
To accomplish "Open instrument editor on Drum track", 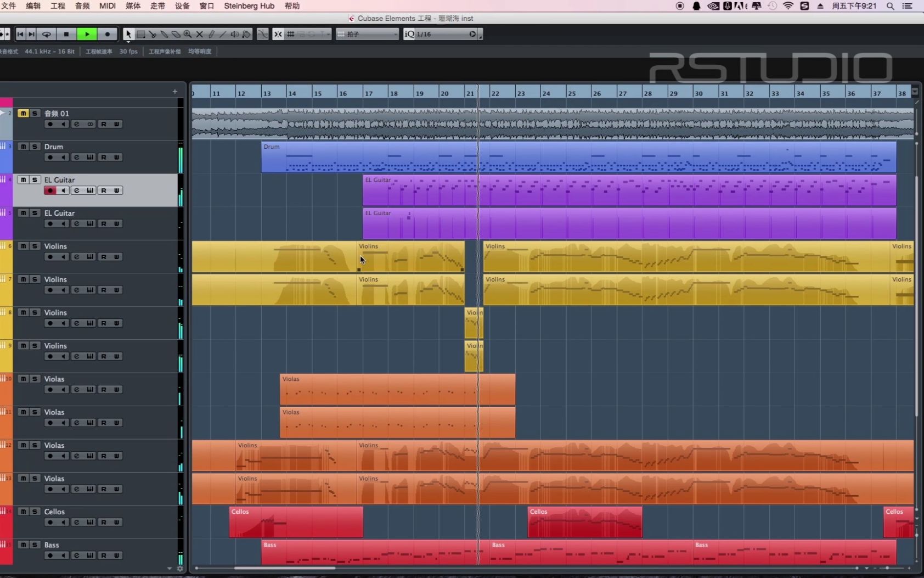I will pos(90,158).
